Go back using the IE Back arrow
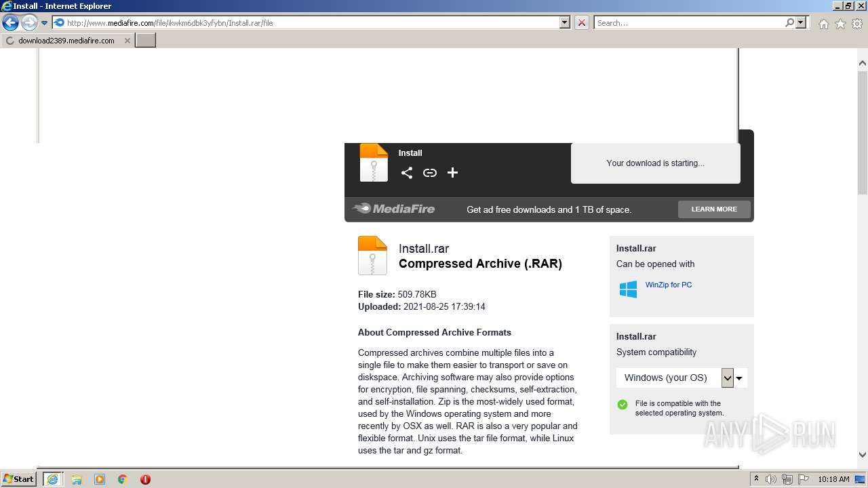 (x=10, y=23)
